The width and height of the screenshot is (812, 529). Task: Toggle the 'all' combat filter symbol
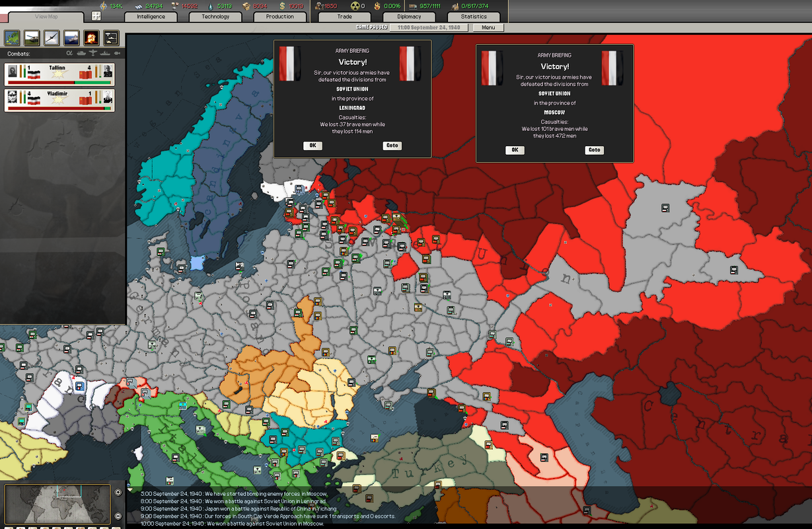point(69,54)
